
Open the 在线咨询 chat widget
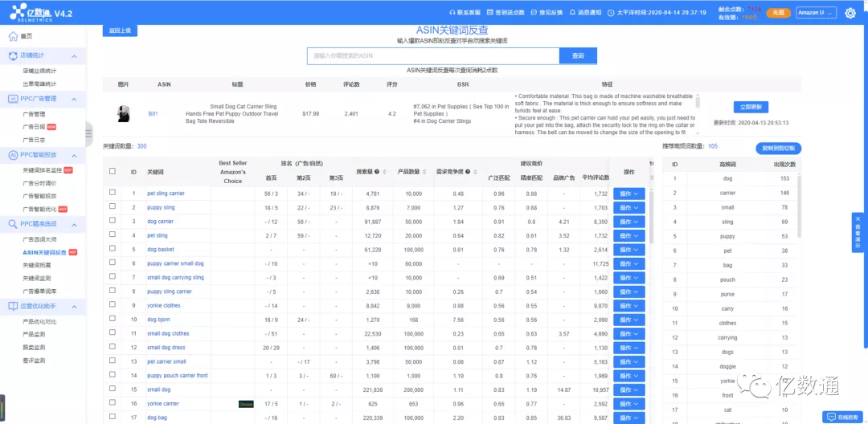point(841,416)
